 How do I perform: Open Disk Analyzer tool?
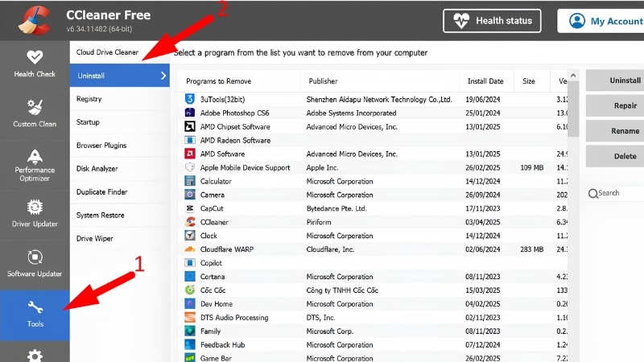(119, 168)
